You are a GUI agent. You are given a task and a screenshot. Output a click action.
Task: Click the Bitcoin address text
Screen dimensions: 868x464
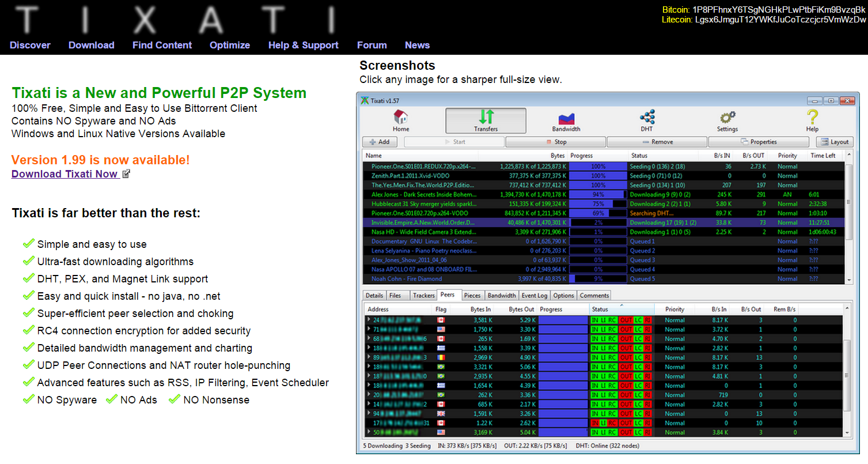(779, 10)
